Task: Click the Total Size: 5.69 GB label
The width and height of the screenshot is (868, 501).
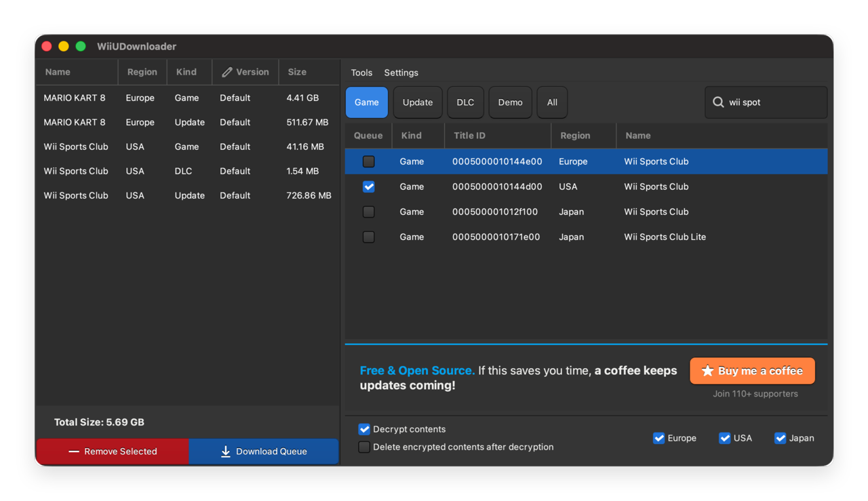Action: click(x=99, y=422)
